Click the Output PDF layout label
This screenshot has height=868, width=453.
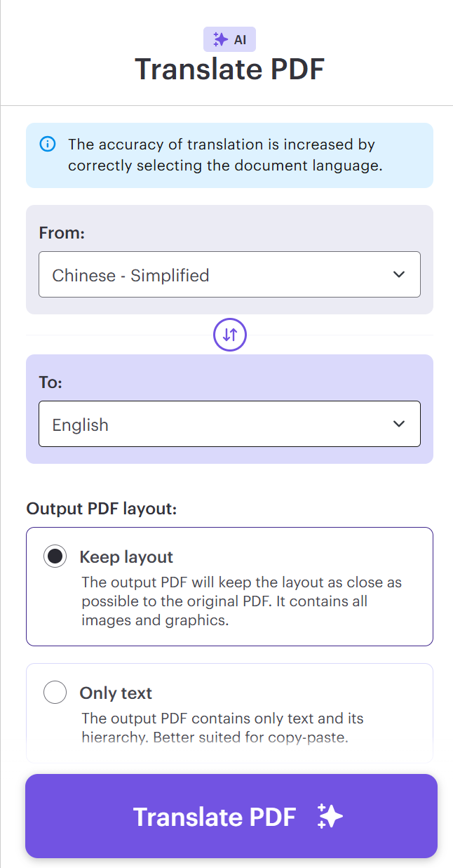(102, 508)
